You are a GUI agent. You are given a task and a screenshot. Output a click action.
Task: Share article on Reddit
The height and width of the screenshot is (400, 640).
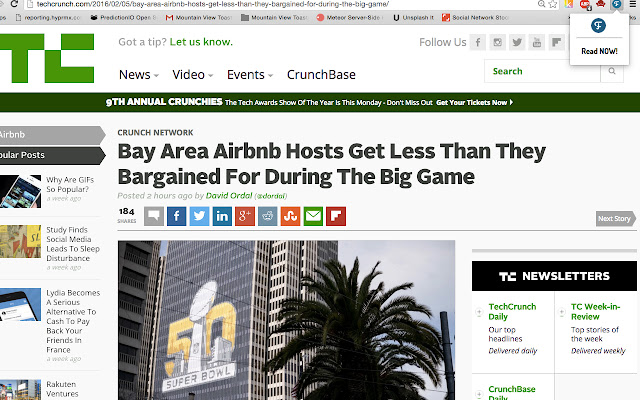click(x=268, y=216)
